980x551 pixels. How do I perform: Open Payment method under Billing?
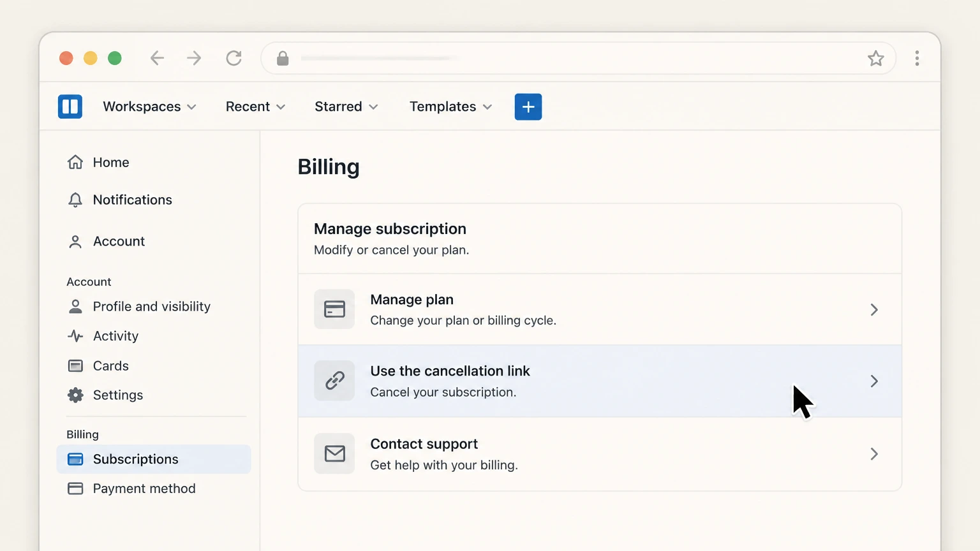tap(154, 489)
